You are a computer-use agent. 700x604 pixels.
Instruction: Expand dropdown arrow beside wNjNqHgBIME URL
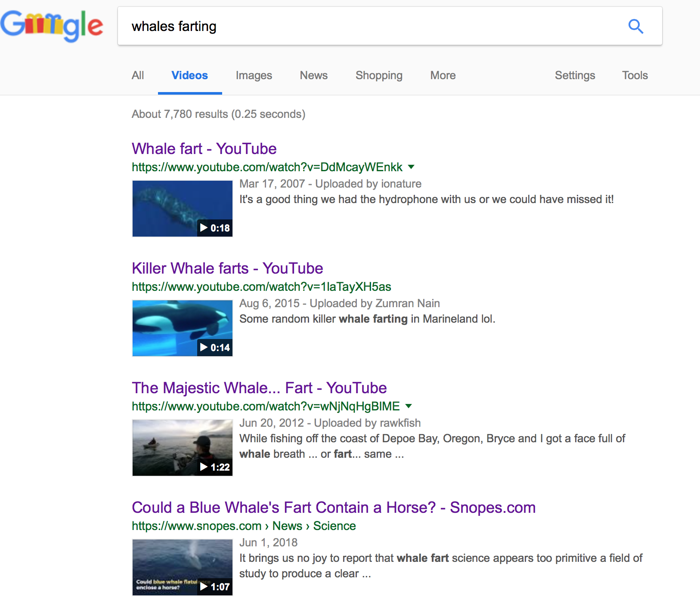409,406
